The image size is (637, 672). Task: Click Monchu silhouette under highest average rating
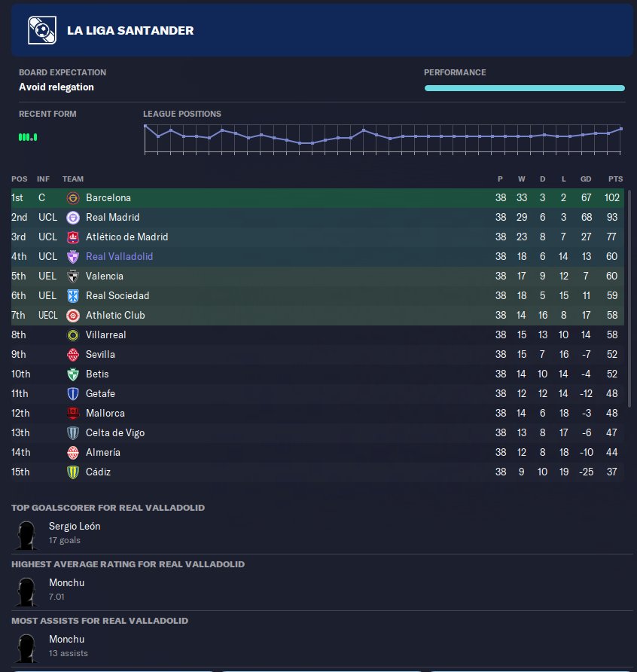coord(27,590)
